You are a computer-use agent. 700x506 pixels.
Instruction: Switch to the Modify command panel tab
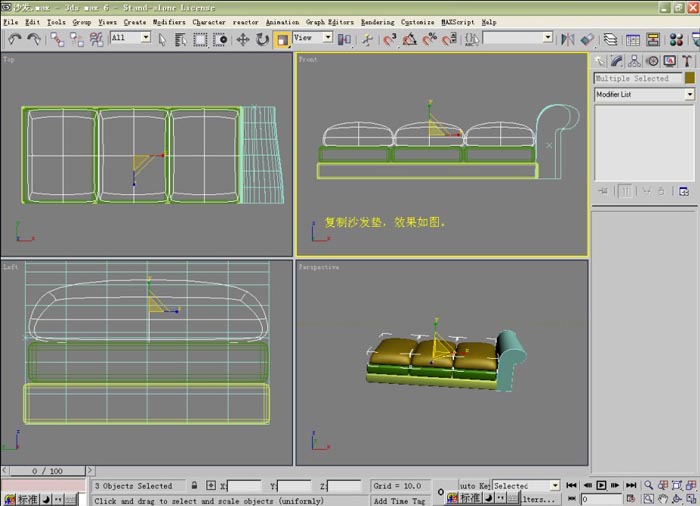(x=617, y=61)
